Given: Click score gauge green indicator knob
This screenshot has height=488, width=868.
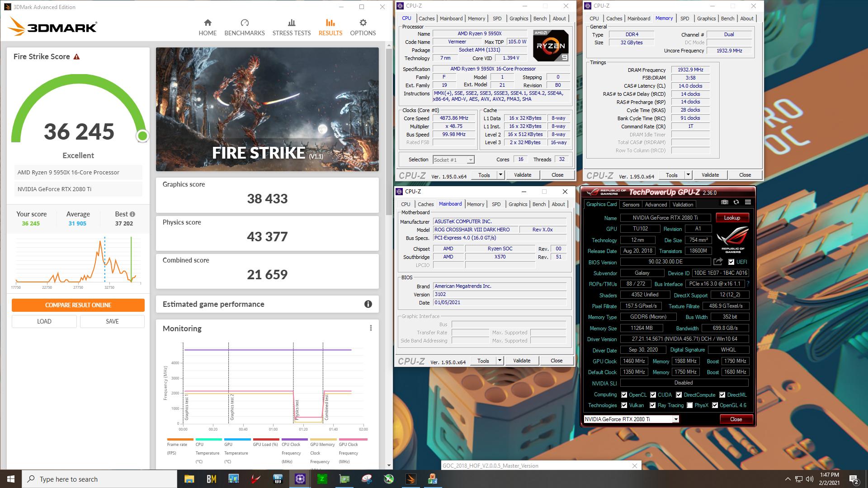Looking at the screenshot, I should [142, 136].
